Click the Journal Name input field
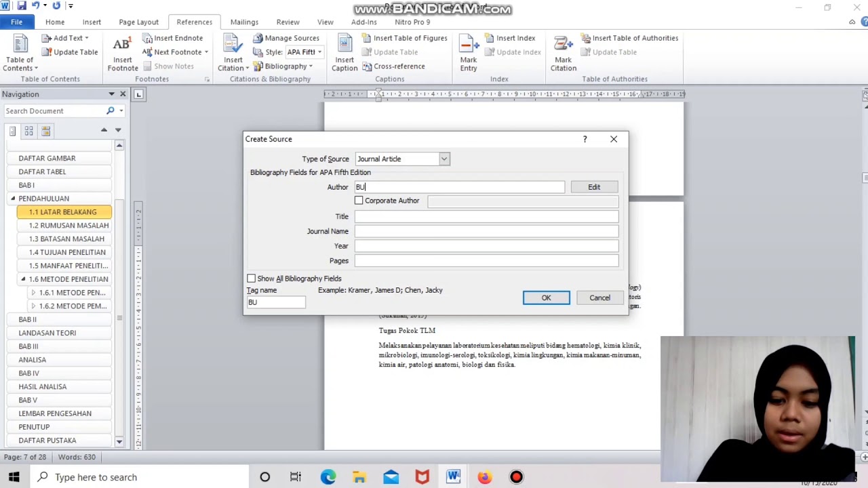Screen dimensions: 868x488 [x=486, y=231]
